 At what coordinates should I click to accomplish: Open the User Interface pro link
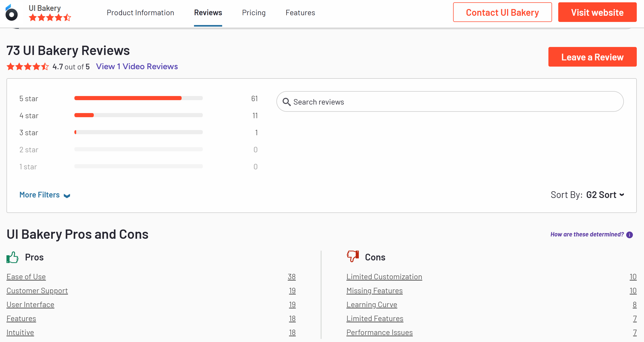(30, 305)
